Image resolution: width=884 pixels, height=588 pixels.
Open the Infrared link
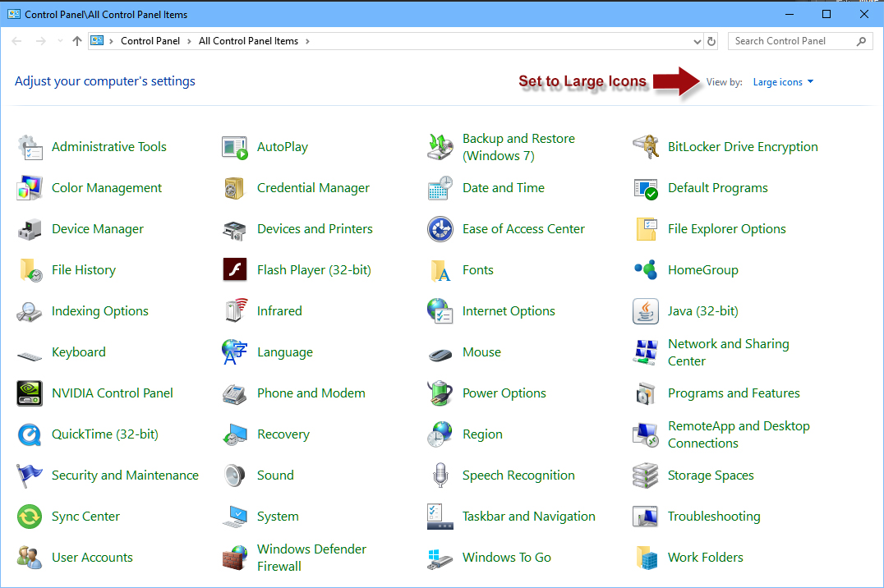click(x=279, y=311)
